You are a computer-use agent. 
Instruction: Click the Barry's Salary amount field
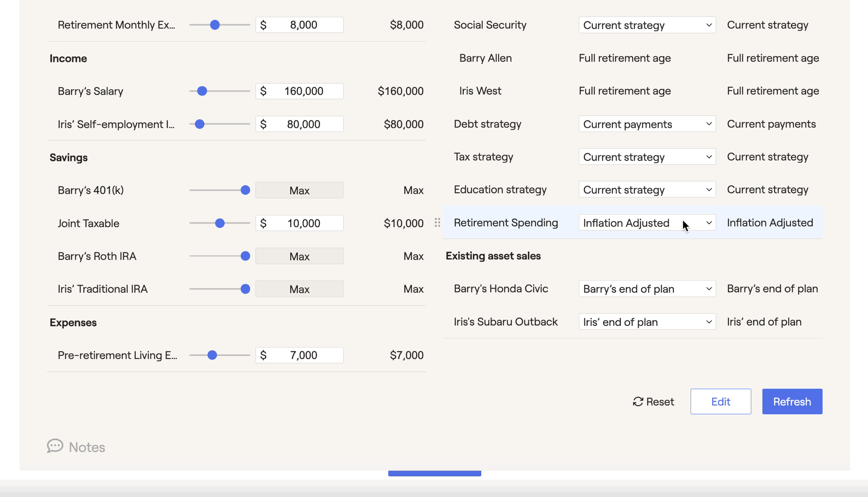[x=299, y=91]
